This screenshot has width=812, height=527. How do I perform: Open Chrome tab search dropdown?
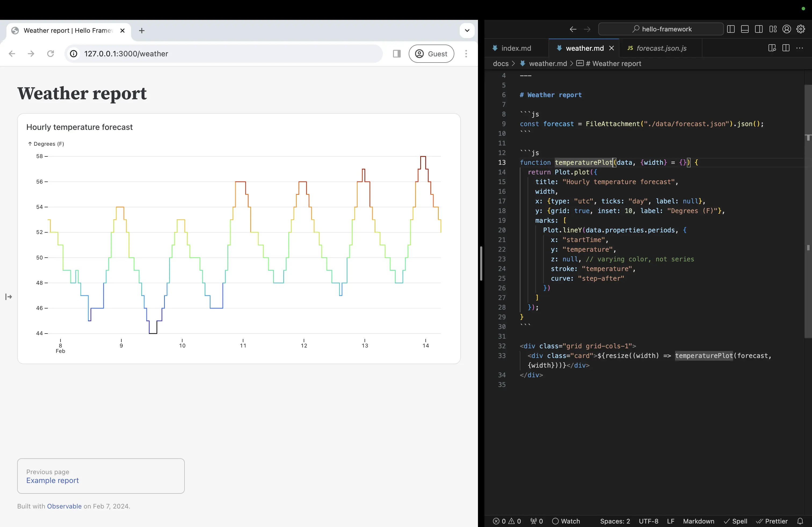pos(467,30)
